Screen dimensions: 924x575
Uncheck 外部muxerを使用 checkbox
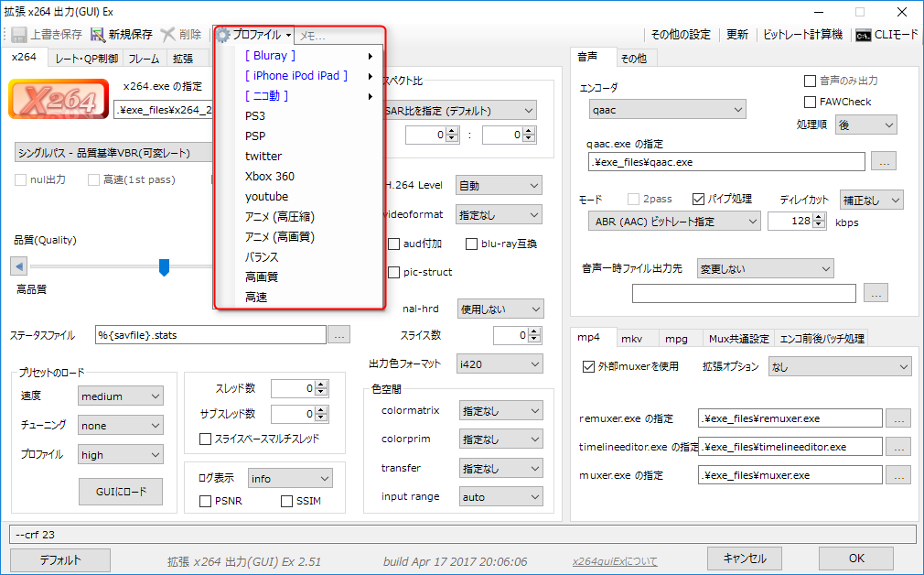pos(588,366)
